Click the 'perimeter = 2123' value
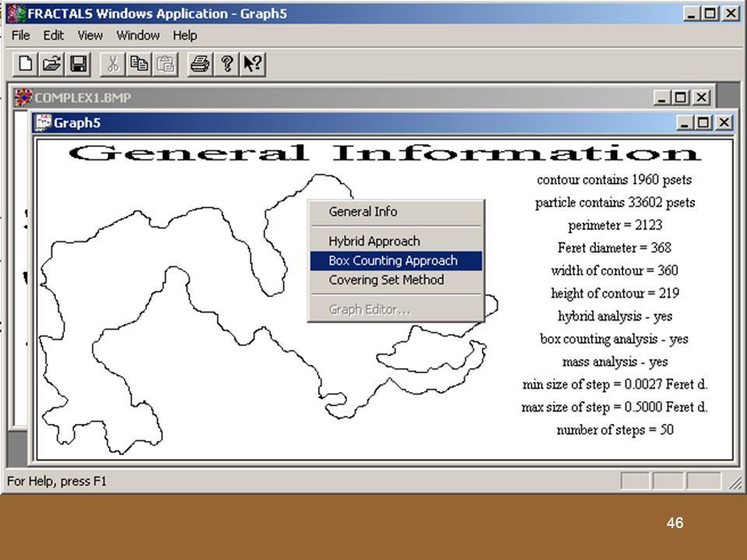 click(615, 226)
